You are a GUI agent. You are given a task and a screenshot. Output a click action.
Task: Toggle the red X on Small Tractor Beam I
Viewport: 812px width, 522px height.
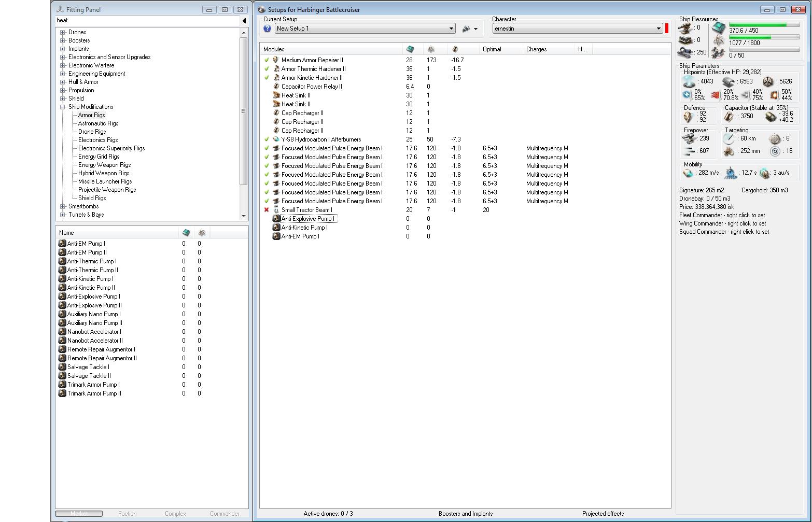click(267, 210)
